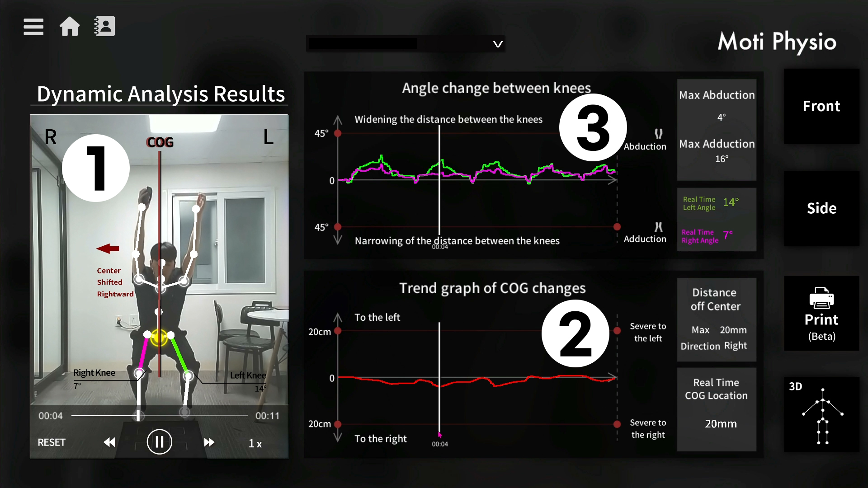Click the RESET button

tap(52, 442)
